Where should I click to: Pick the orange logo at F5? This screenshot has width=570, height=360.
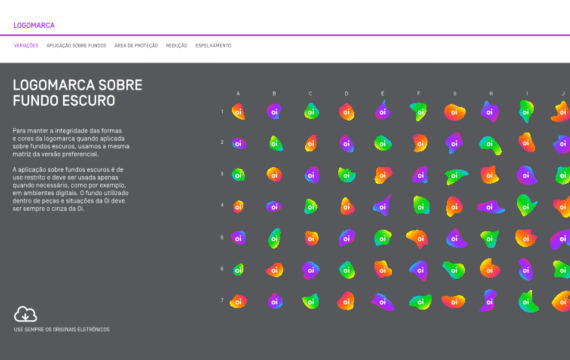[x=417, y=239]
